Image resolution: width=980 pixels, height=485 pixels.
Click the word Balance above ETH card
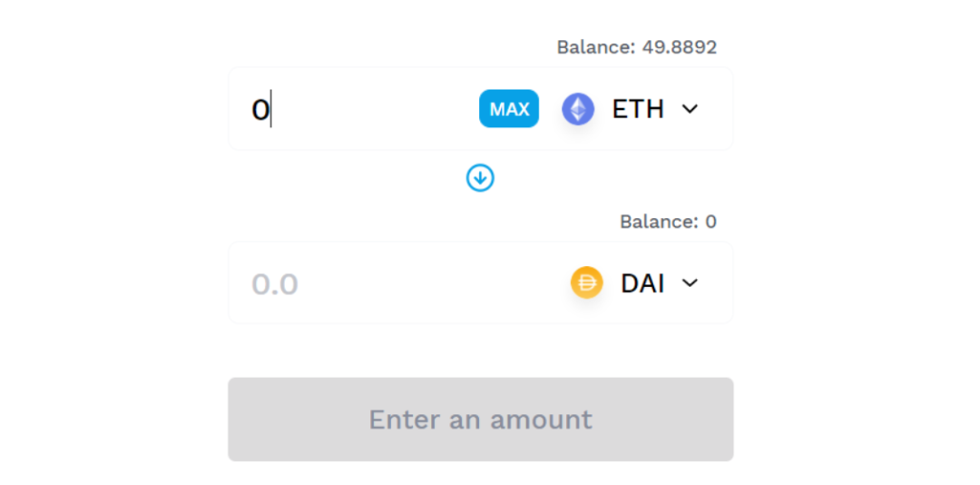point(595,47)
